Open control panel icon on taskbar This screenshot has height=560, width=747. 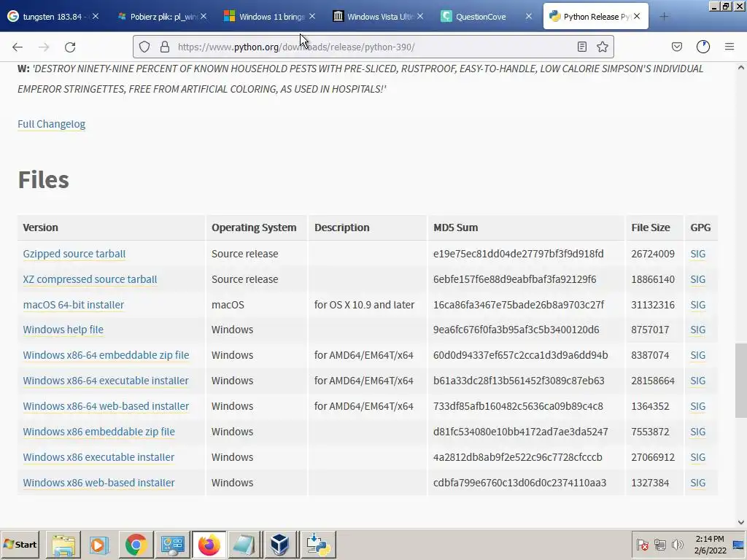(172, 545)
